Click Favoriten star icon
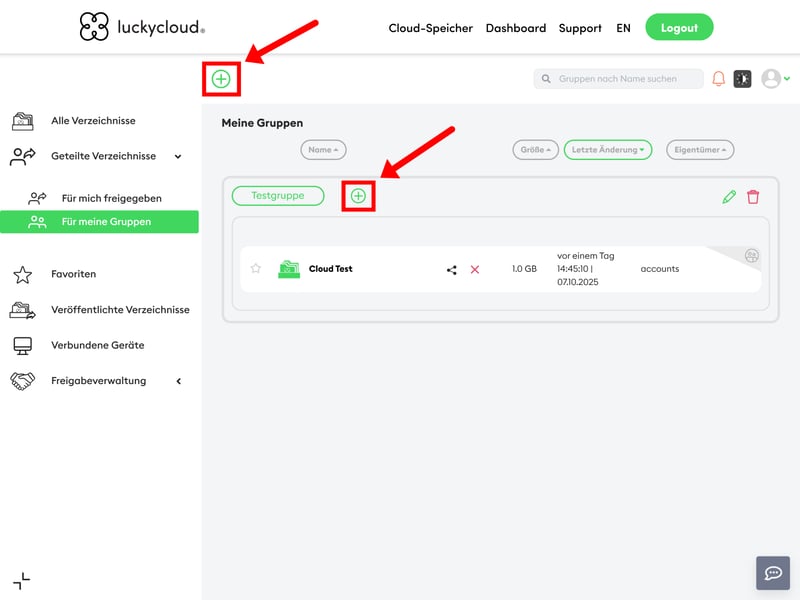Viewport: 800px width, 600px height. [x=22, y=274]
